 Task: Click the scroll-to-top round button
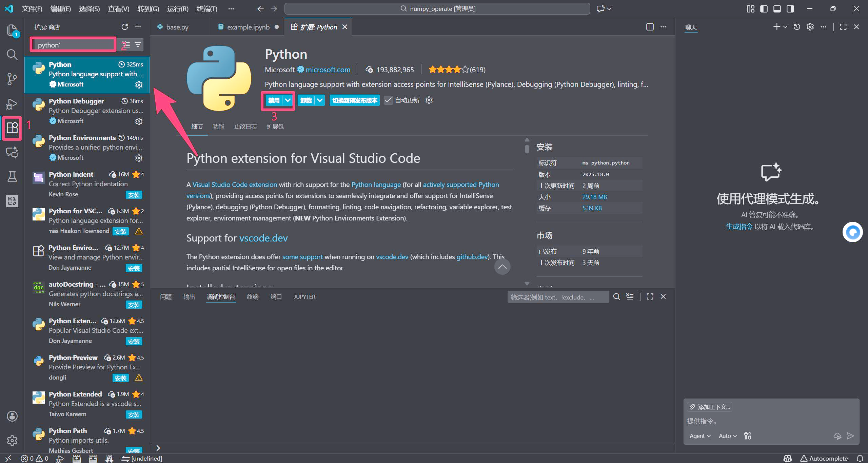(502, 267)
